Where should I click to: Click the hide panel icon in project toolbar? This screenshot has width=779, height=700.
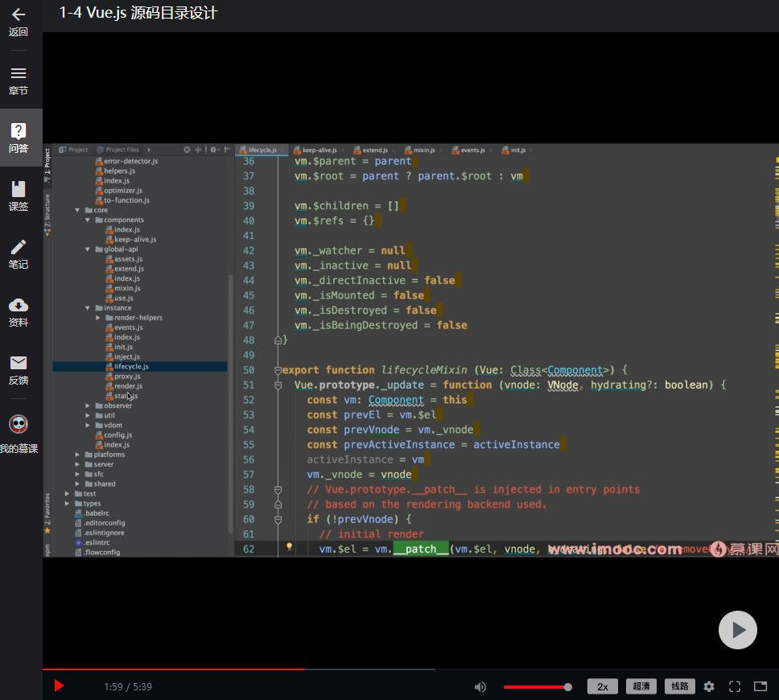click(x=227, y=150)
